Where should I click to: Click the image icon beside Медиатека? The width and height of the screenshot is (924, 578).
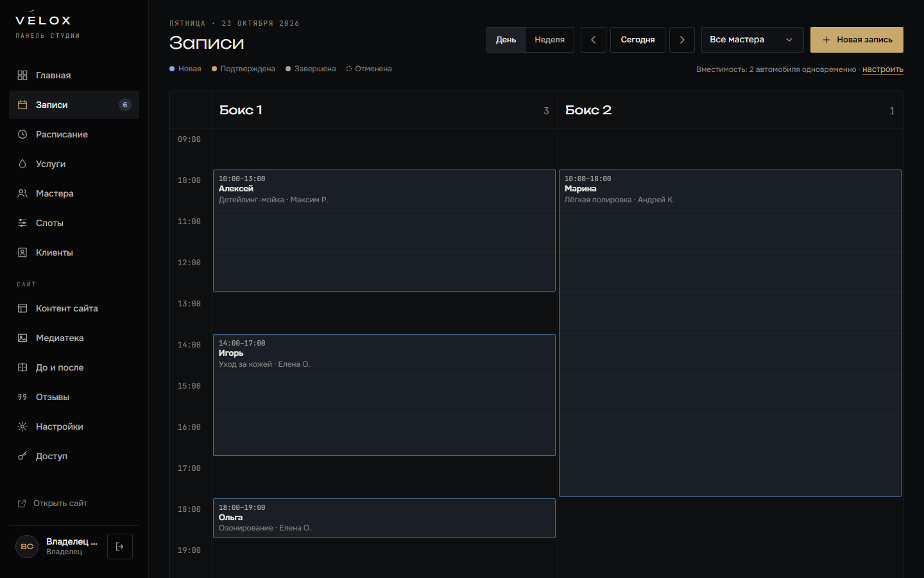(x=22, y=338)
